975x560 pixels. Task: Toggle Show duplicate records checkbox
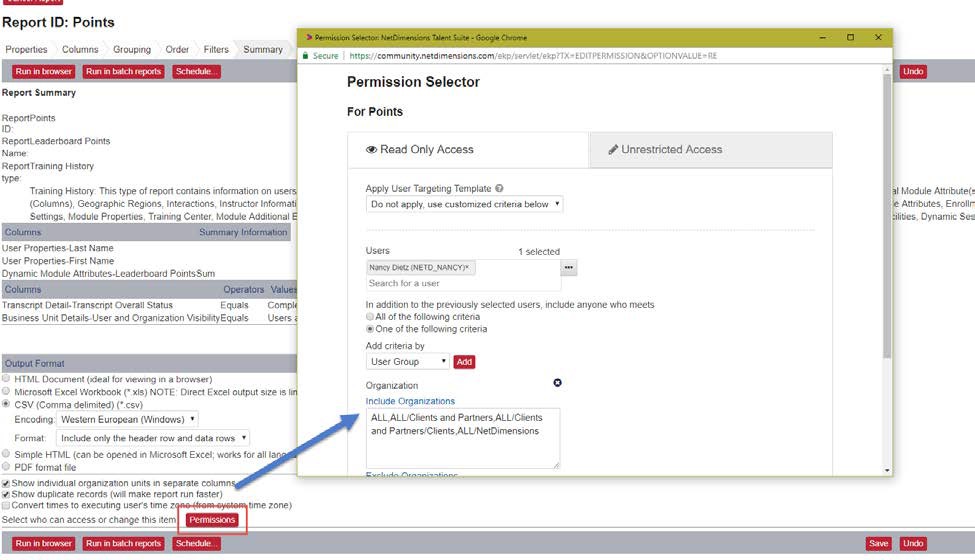pos(6,494)
